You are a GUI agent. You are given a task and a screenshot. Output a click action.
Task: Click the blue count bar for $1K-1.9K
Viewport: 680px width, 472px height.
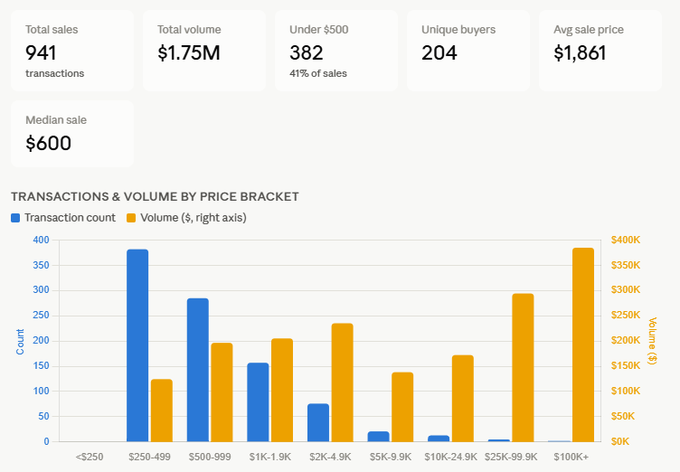click(x=258, y=402)
